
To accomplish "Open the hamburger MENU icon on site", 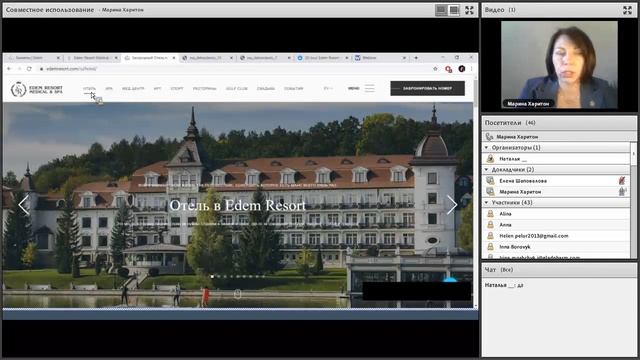I will [369, 88].
